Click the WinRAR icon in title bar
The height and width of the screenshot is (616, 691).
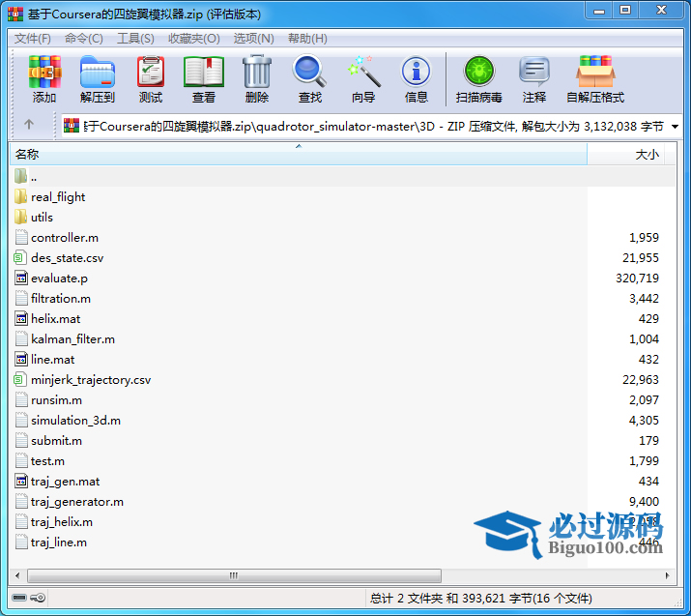click(15, 15)
